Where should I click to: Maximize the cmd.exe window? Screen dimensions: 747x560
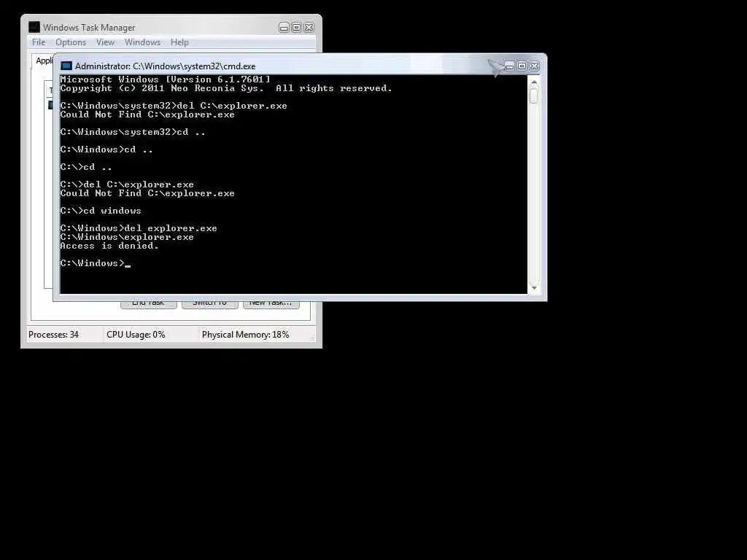click(522, 66)
